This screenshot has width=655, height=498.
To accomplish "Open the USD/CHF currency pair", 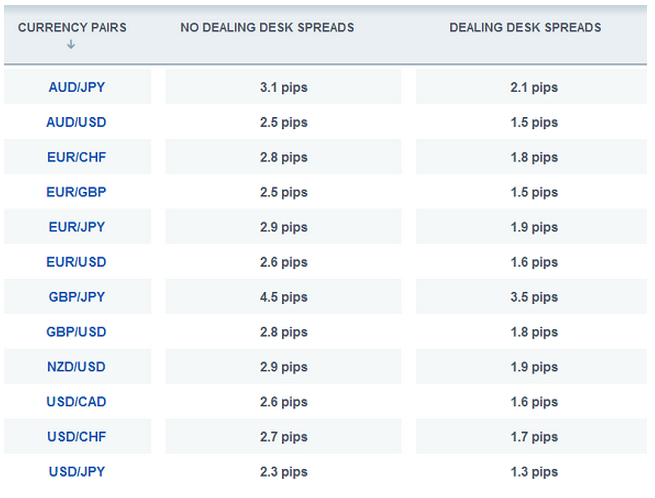I will tap(77, 437).
